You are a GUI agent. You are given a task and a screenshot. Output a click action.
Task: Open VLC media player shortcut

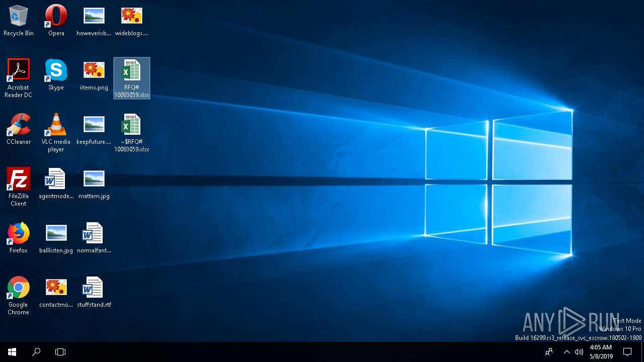tap(56, 132)
